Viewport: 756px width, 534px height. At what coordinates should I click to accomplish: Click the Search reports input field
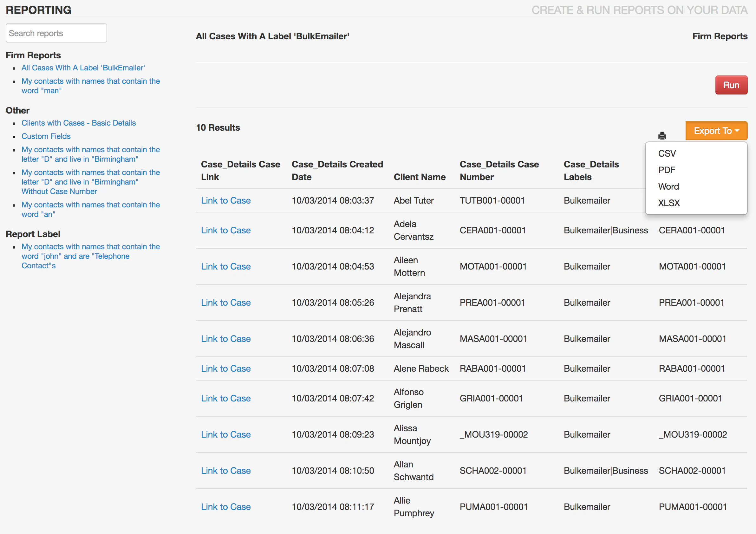[x=56, y=33]
